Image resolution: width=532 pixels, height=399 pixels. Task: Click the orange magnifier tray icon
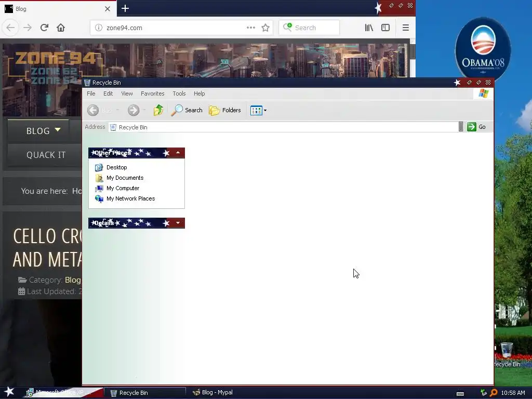(494, 393)
